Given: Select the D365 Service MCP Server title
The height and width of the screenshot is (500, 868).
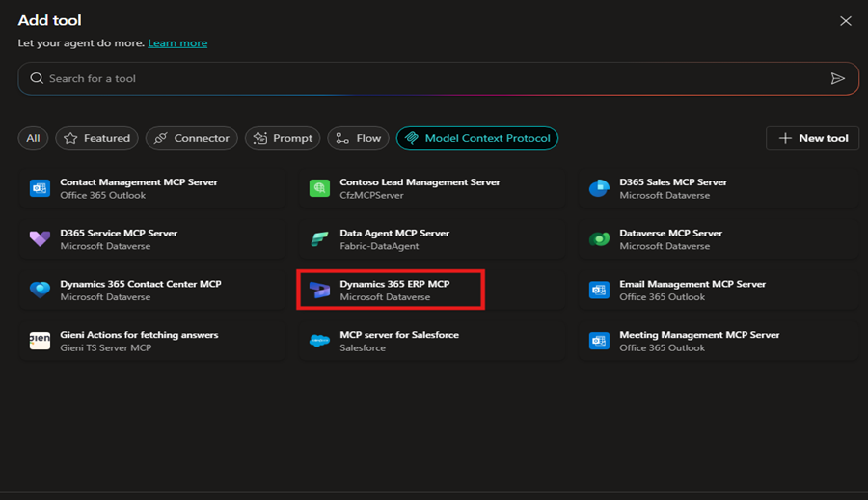Looking at the screenshot, I should (x=119, y=234).
